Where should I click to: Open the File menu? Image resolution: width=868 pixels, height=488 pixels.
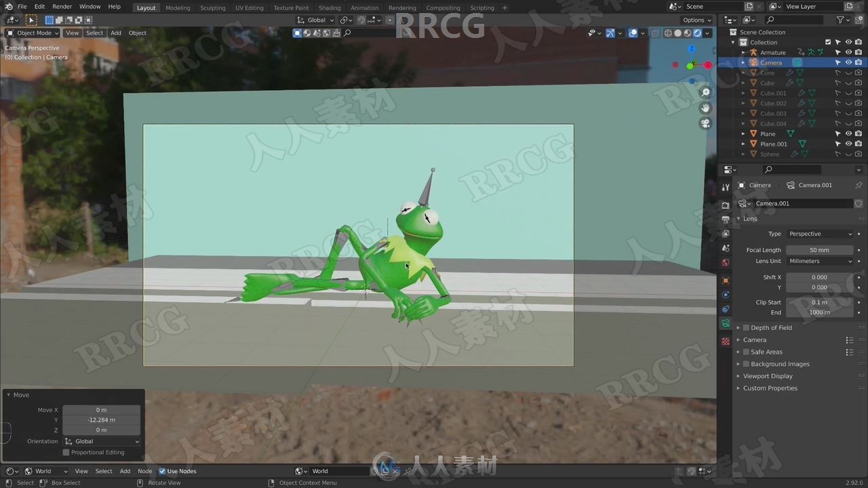tap(22, 7)
